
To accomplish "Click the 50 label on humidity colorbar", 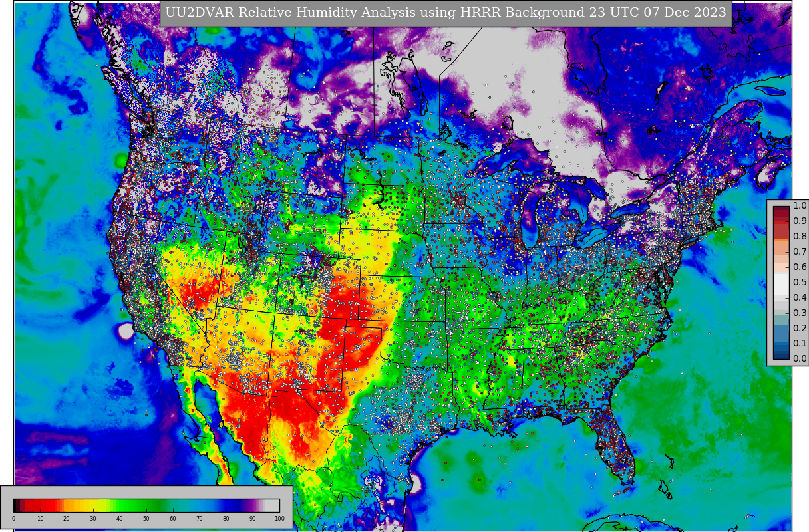I will tap(146, 519).
